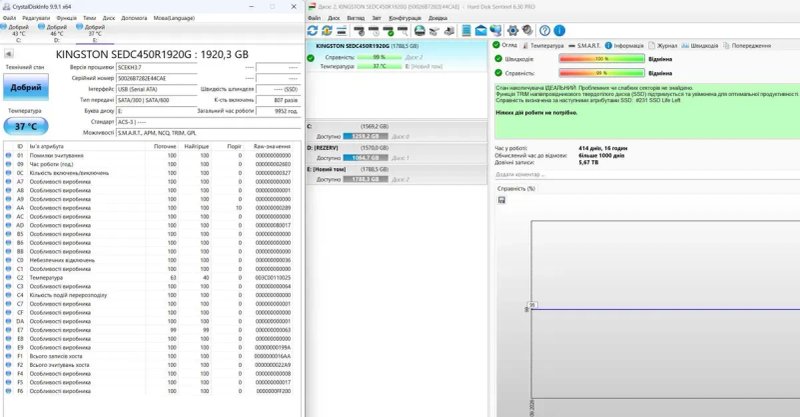Image resolution: width=800 pixels, height=417 pixels.
Task: Click blue status circle for attribute 01 row
Action: 8,155
